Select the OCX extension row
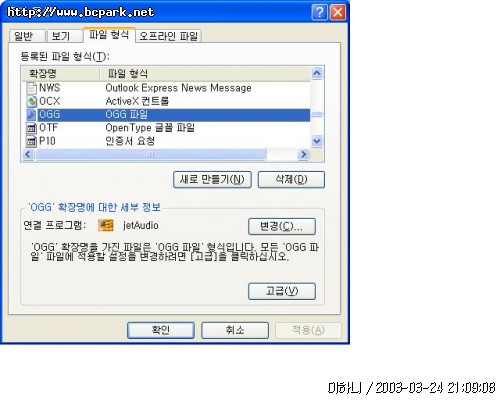The height and width of the screenshot is (400, 500). click(166, 101)
